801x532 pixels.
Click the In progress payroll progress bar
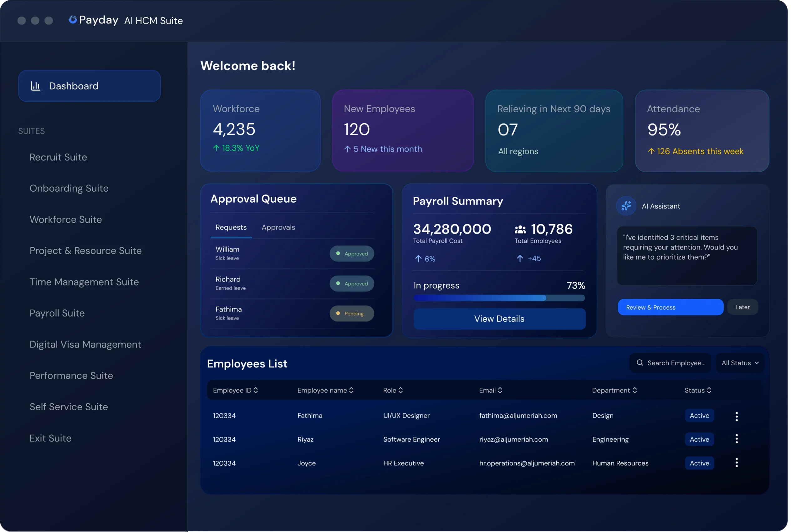pos(499,298)
